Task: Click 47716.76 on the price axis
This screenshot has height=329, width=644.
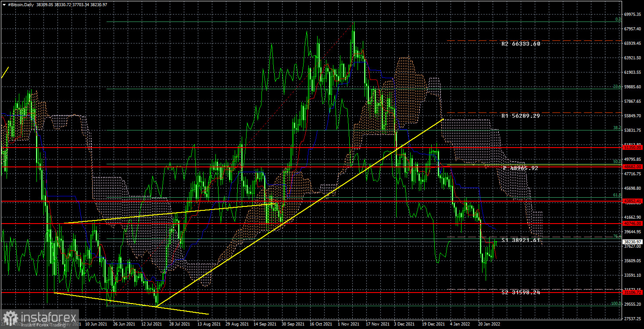Action: 633,174
